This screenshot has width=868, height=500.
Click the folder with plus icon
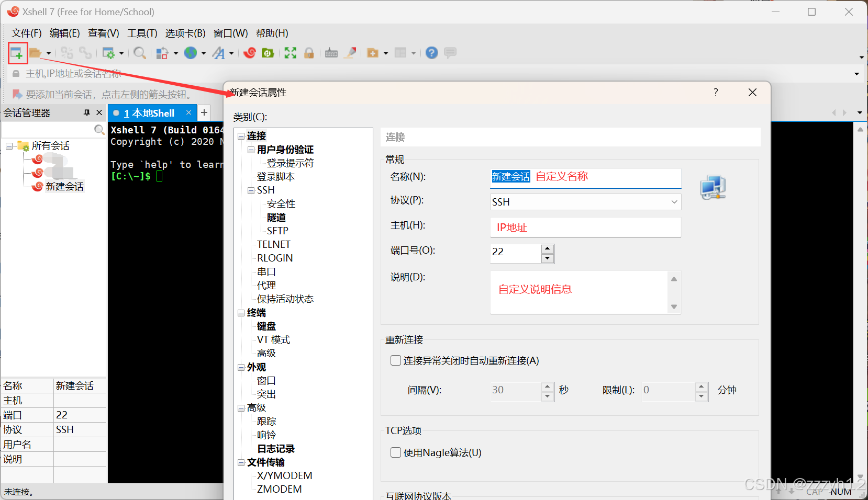point(373,53)
